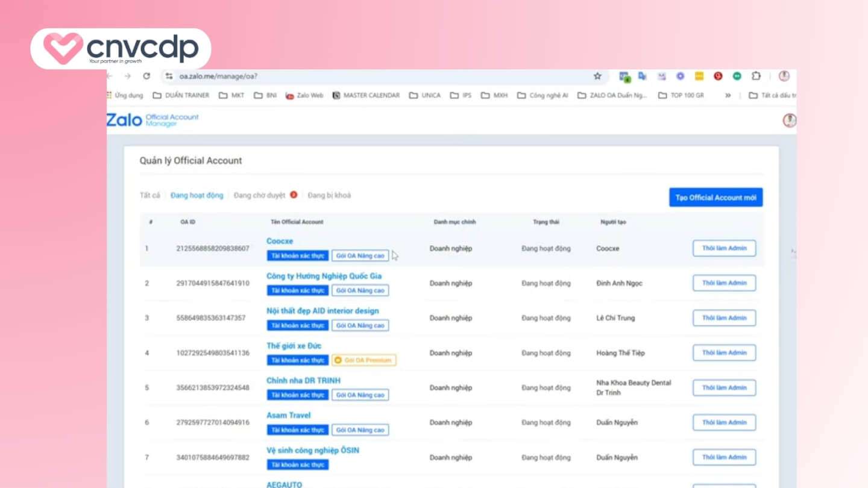
Task: Click the Zalo Official Account Manager logo
Action: click(x=153, y=120)
